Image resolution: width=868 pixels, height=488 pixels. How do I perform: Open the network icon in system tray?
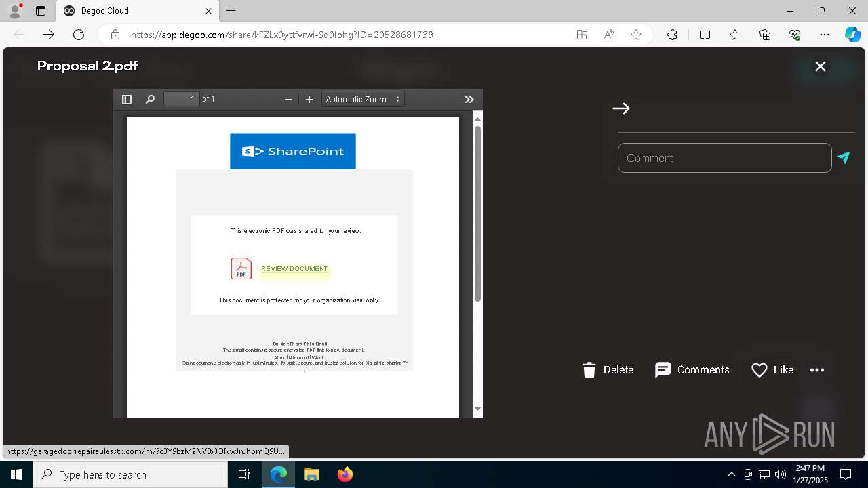coord(764,474)
